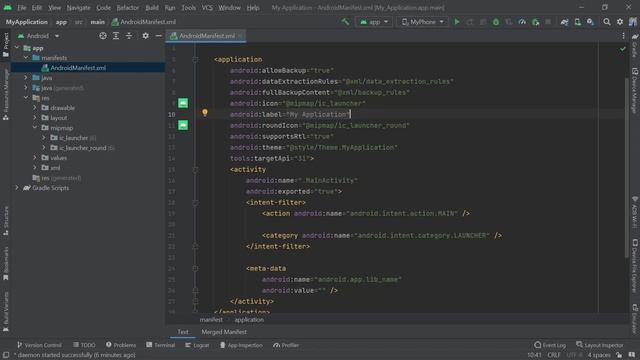Expand the java folder
640x360 pixels.
(26, 78)
